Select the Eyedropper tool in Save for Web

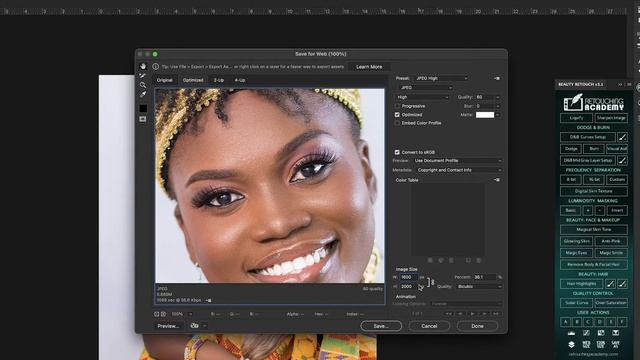click(143, 94)
